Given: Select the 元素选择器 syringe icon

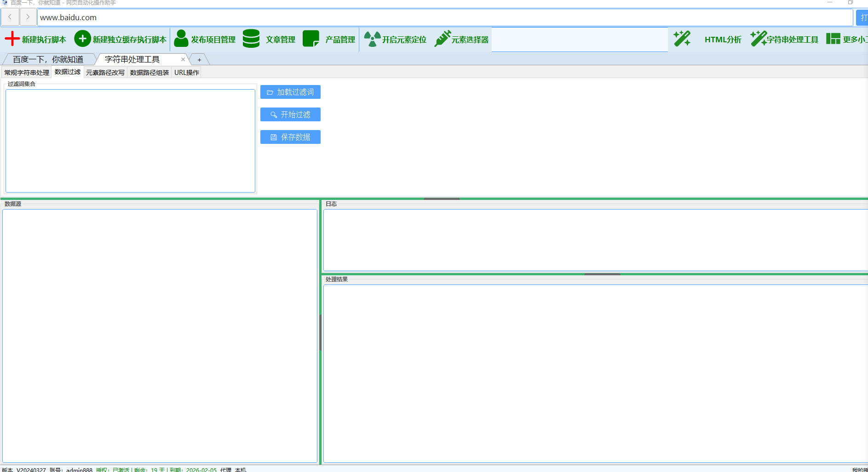Looking at the screenshot, I should pyautogui.click(x=443, y=39).
